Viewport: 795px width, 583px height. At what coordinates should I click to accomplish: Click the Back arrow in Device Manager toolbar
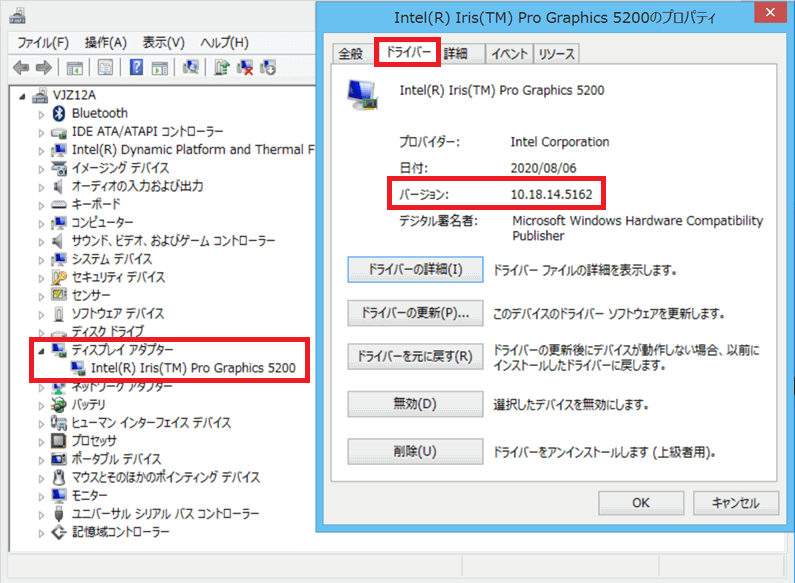tap(21, 67)
